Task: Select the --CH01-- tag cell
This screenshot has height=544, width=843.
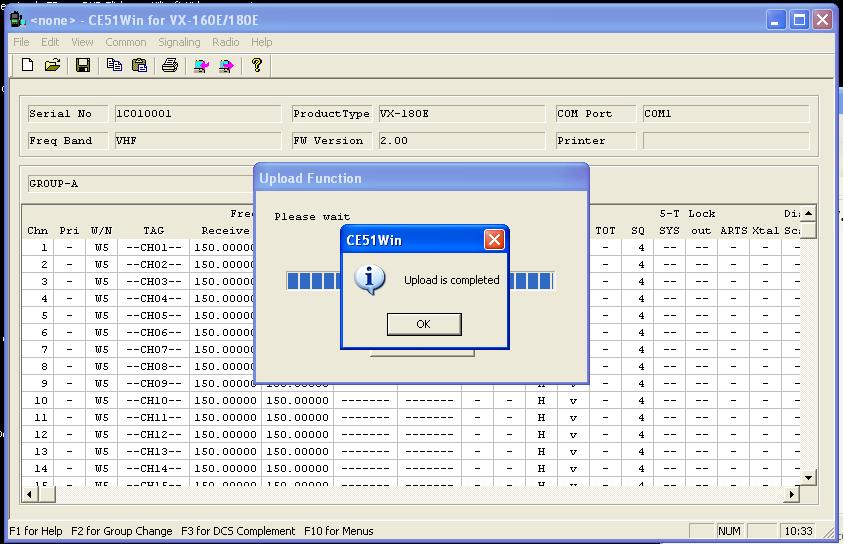Action: [x=154, y=248]
